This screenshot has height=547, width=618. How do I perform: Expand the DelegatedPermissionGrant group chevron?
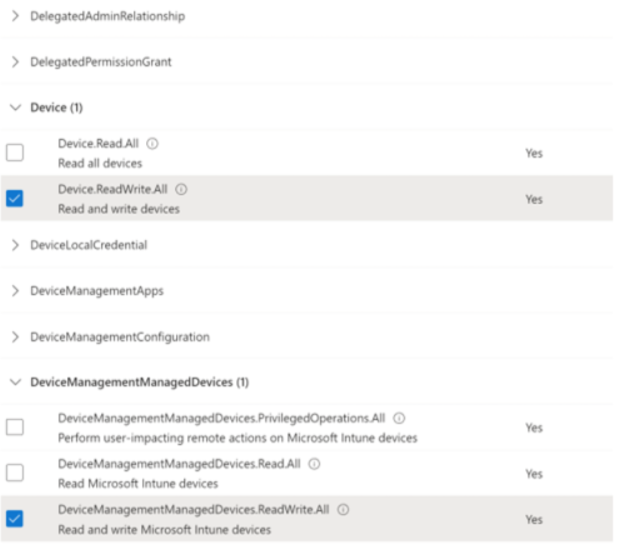[x=15, y=62]
